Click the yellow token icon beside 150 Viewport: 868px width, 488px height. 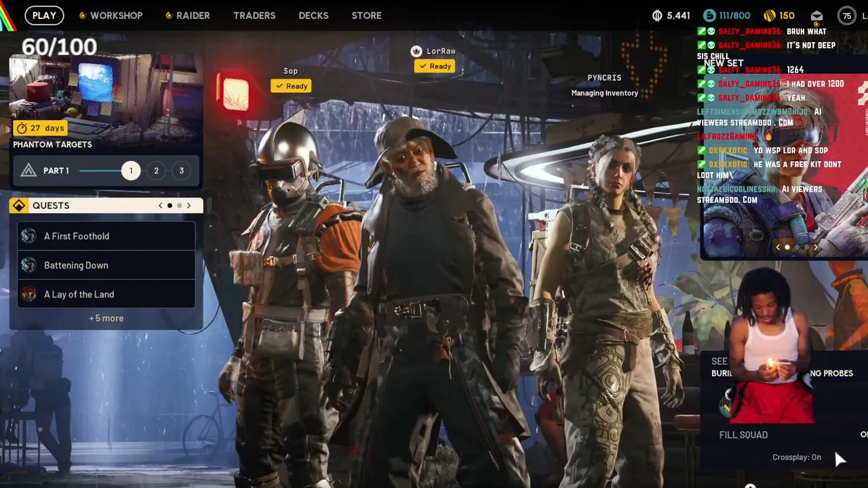(769, 15)
